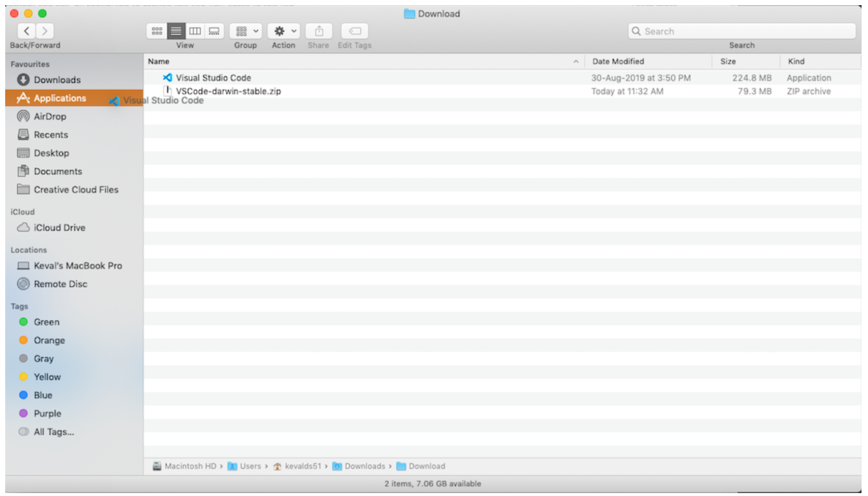Jump to Users in path bar
The width and height of the screenshot is (868, 496).
244,466
